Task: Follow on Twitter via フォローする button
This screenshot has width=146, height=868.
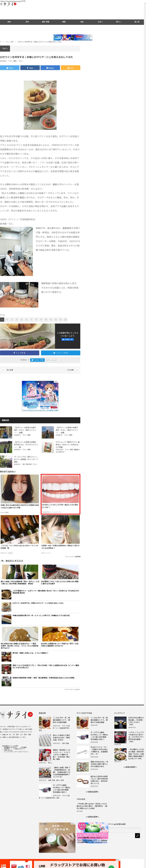Action: (37, 360)
